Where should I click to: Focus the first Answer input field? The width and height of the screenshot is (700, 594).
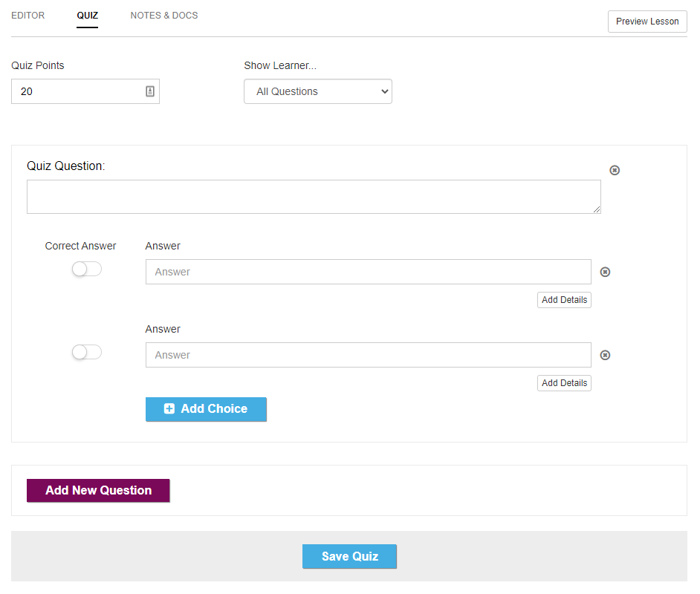369,272
